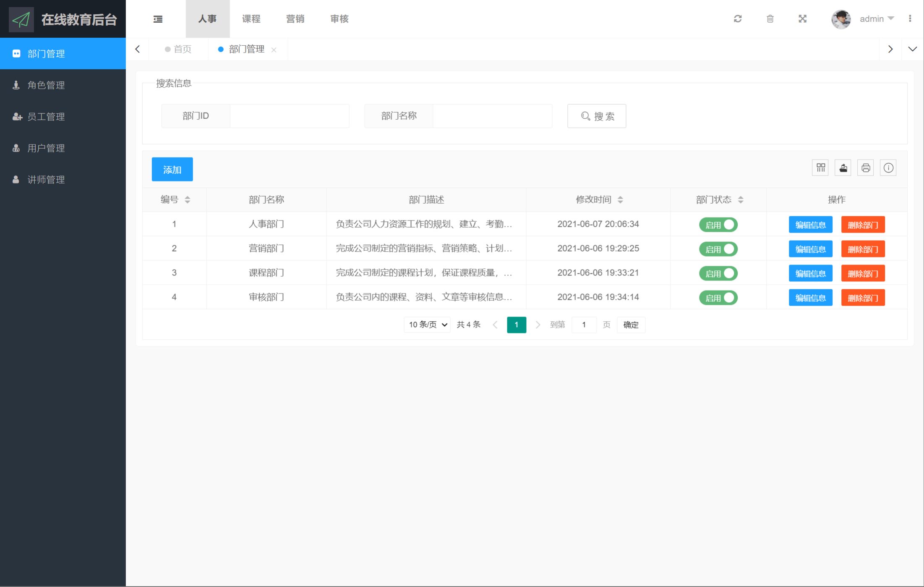Open the 10 条/页 page size dropdown

pyautogui.click(x=427, y=325)
